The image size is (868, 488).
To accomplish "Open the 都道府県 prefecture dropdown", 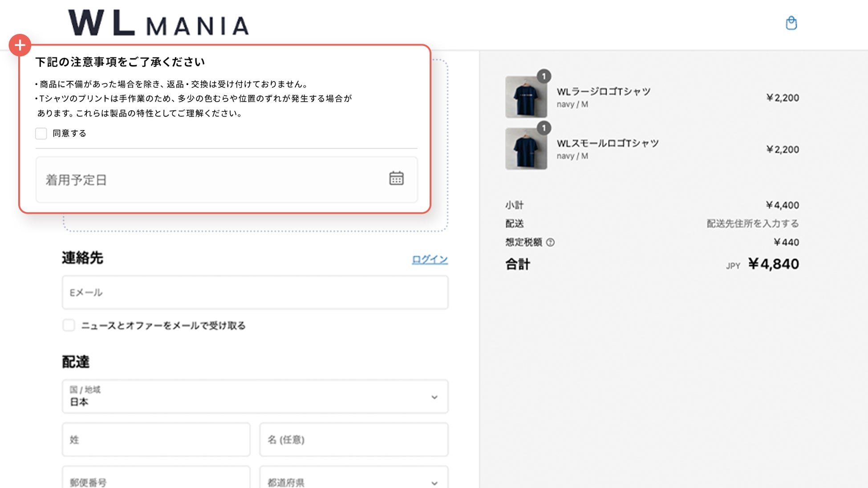I will pyautogui.click(x=353, y=480).
